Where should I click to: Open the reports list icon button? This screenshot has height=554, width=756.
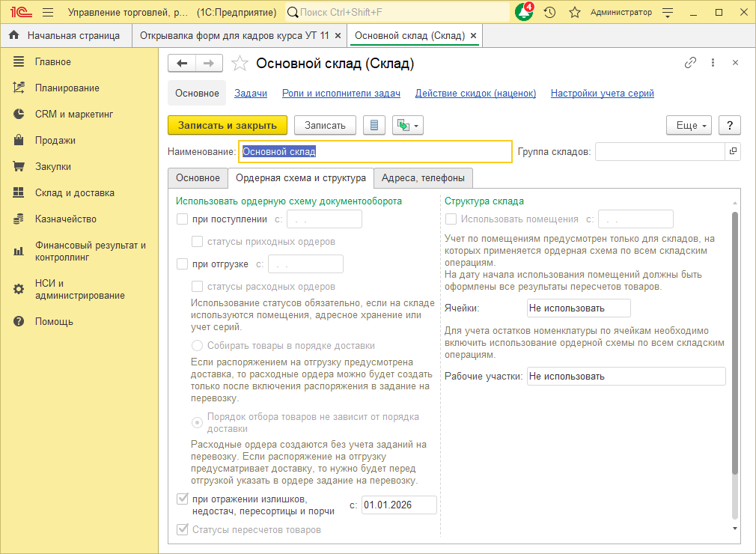click(x=374, y=125)
